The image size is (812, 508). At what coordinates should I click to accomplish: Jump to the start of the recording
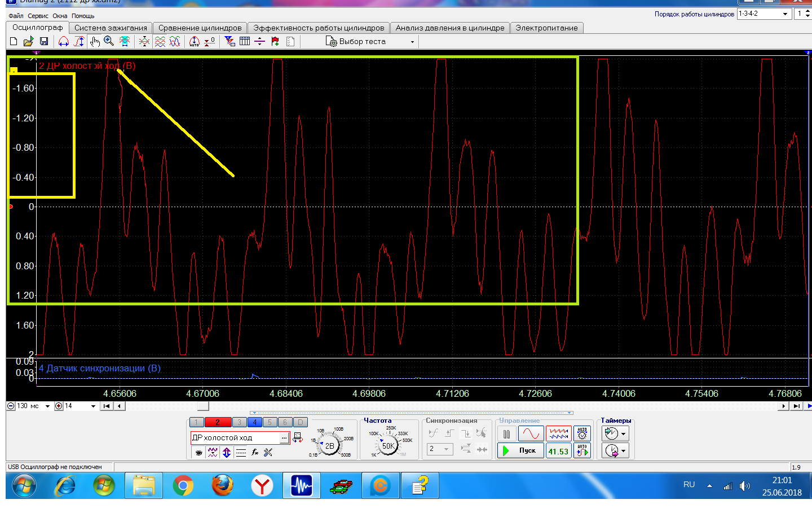106,406
